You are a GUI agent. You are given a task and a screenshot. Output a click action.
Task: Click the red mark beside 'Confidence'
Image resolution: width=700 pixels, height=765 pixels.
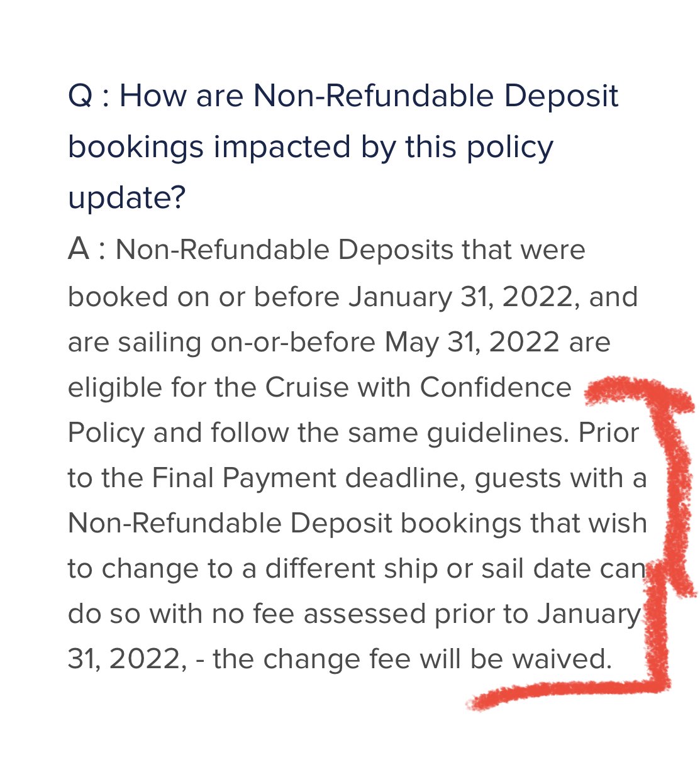click(619, 390)
